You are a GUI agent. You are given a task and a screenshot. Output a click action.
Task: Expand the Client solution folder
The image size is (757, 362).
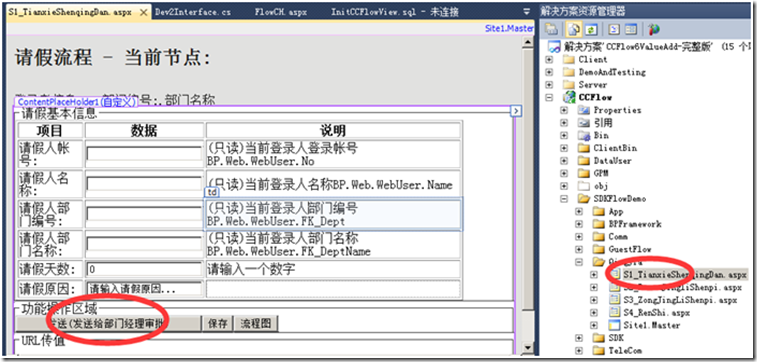pos(548,60)
